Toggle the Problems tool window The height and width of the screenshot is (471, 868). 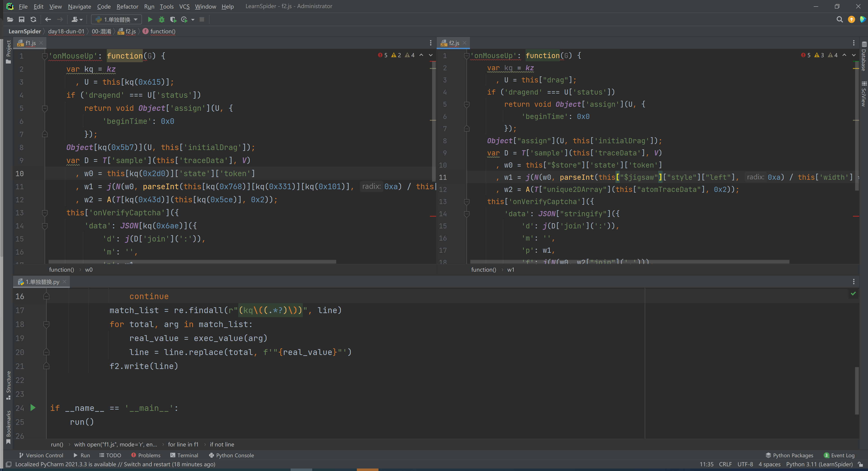(146, 455)
